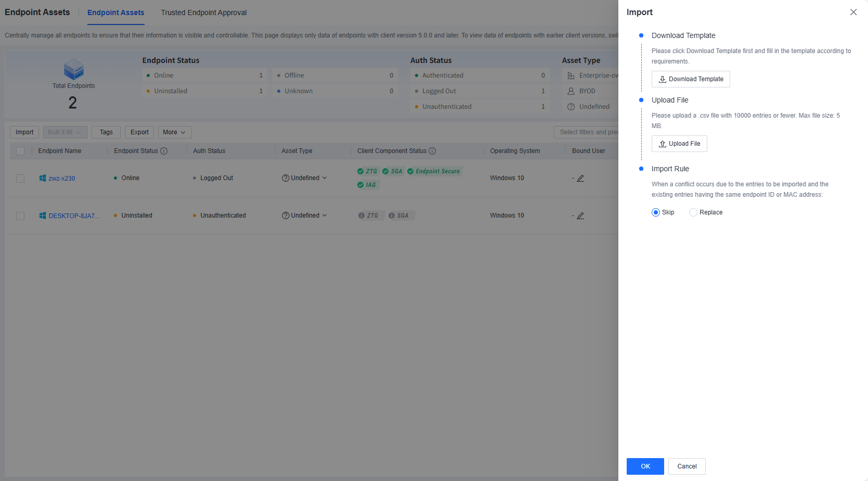
Task: Click Windows icon beside DESKTOP-8JA7
Action: pos(43,216)
